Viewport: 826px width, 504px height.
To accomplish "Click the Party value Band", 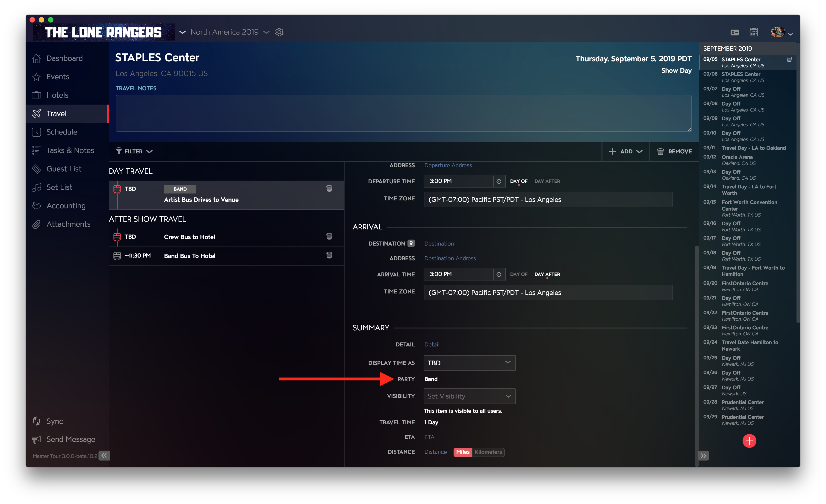I will tap(431, 379).
